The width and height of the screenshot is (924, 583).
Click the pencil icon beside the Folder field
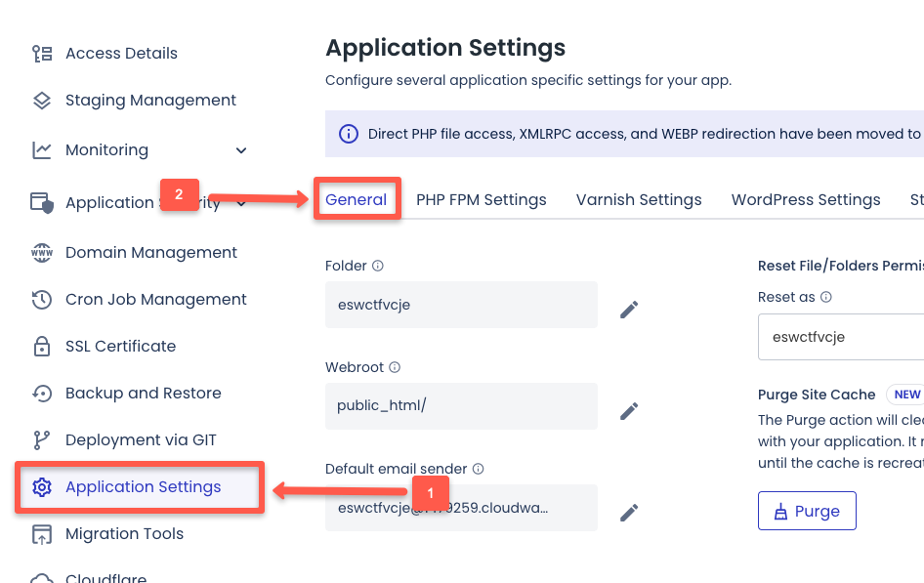629,309
